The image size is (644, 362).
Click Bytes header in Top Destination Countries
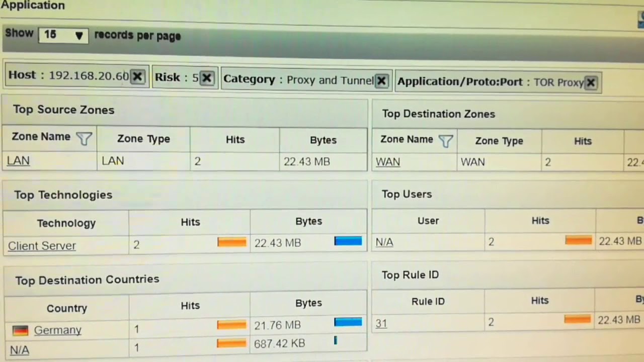click(x=308, y=303)
